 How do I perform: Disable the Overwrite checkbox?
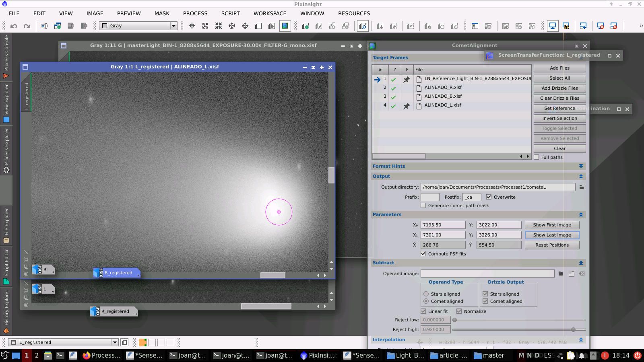coord(489,197)
